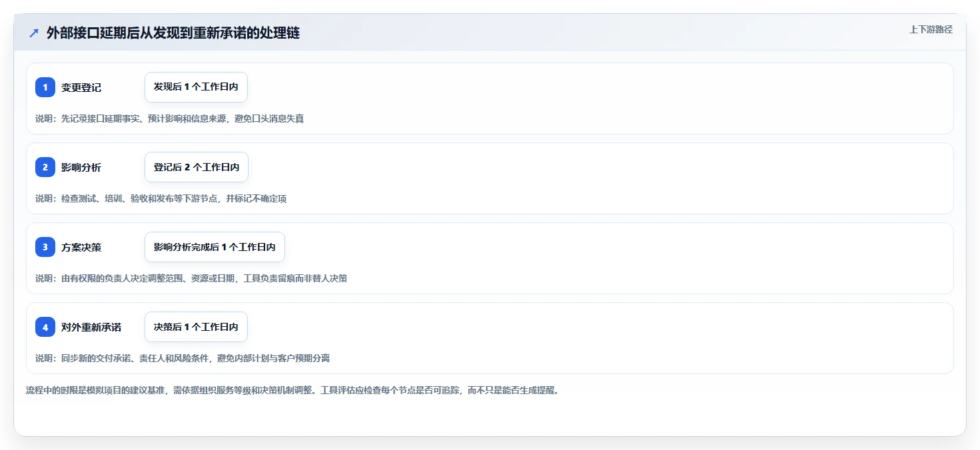Select the 对外重新承诺 step title
This screenshot has height=450, width=980.
tap(91, 327)
